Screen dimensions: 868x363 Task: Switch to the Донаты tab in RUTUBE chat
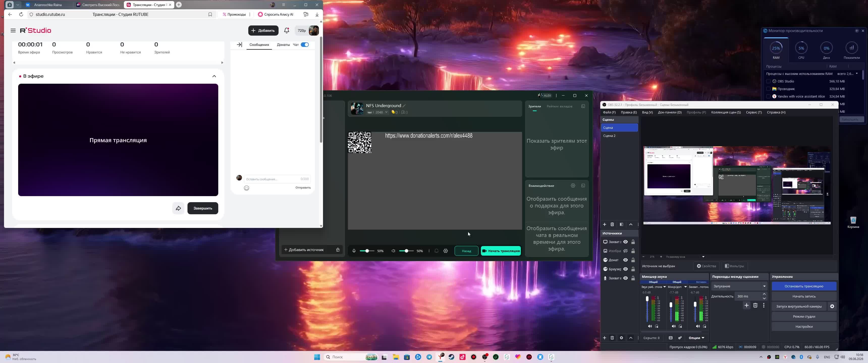pyautogui.click(x=283, y=44)
